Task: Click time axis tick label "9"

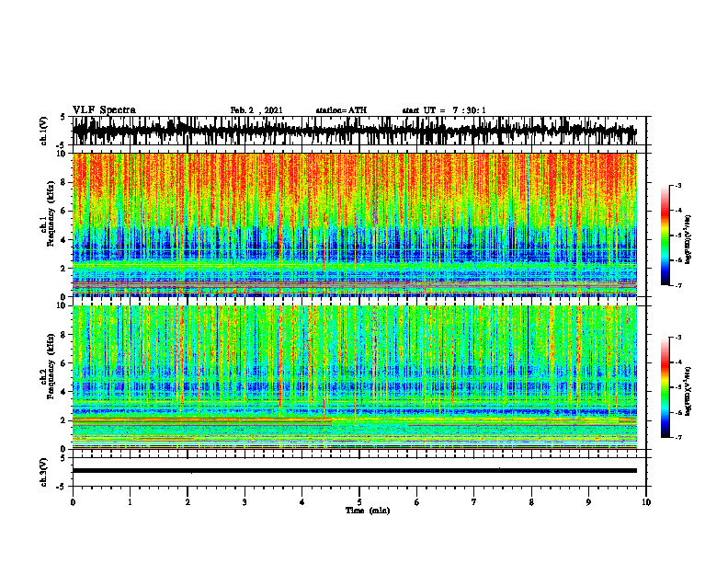Action: (588, 502)
